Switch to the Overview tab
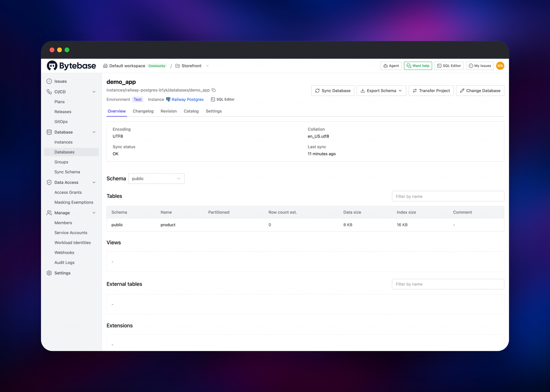 pyautogui.click(x=117, y=111)
